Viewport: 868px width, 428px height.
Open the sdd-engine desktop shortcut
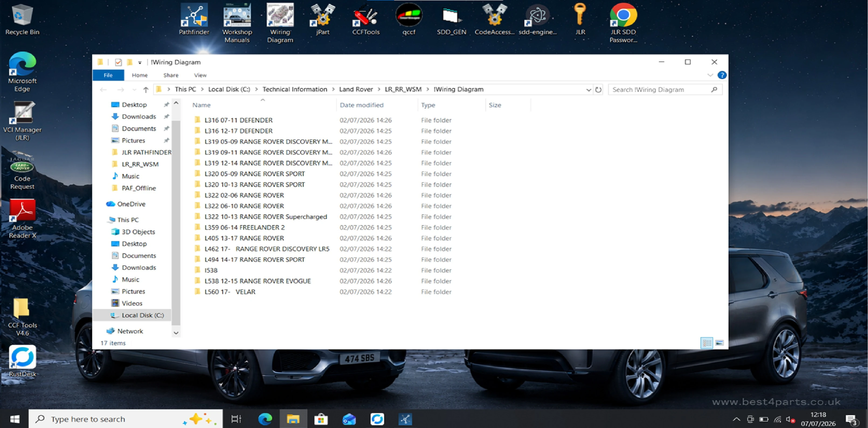click(537, 20)
